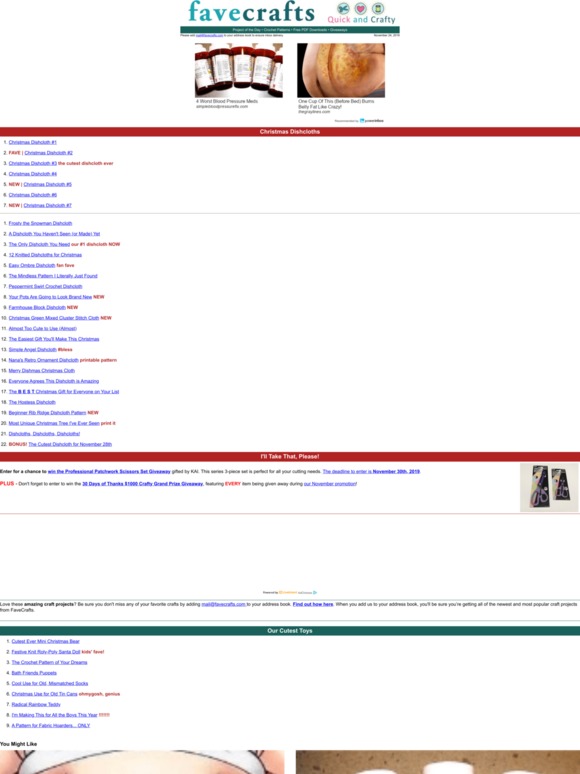Click the scissors icon in the header
The height and width of the screenshot is (774, 580).
(x=343, y=8)
